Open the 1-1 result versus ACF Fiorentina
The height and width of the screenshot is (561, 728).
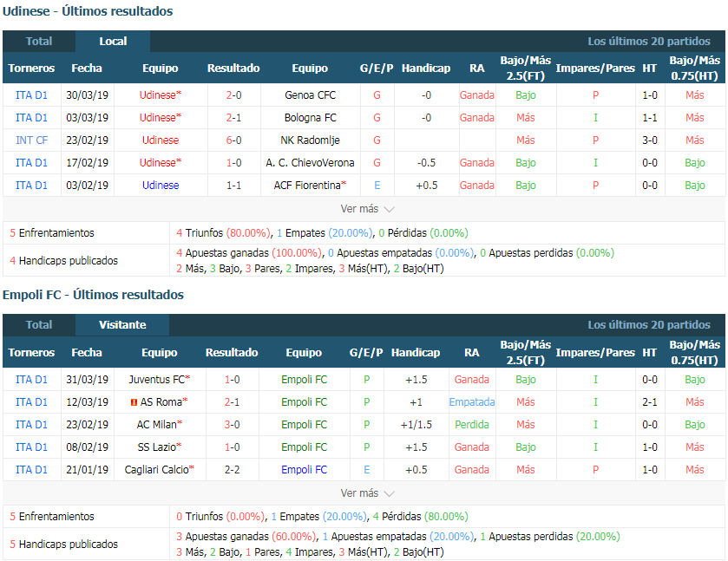(x=233, y=186)
